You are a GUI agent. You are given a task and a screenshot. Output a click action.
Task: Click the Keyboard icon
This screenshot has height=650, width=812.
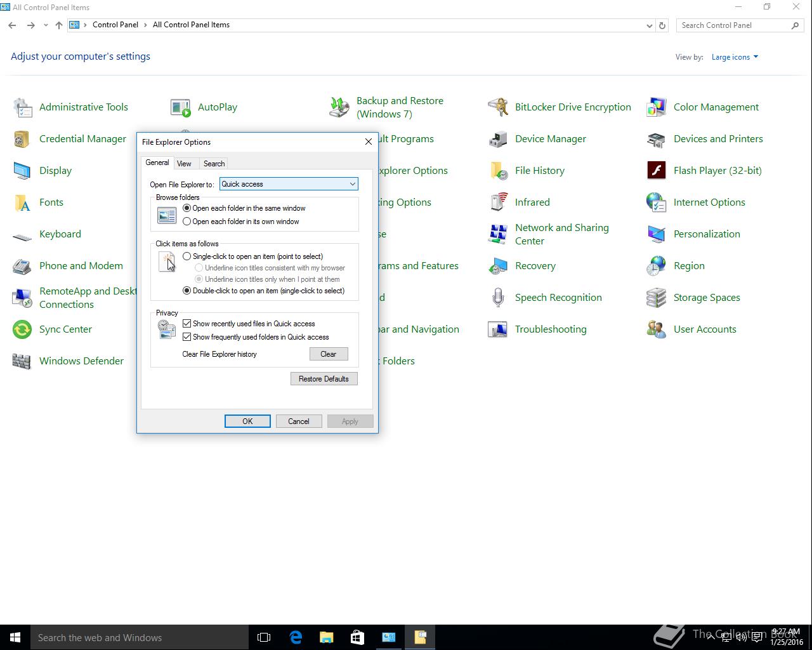(22, 236)
